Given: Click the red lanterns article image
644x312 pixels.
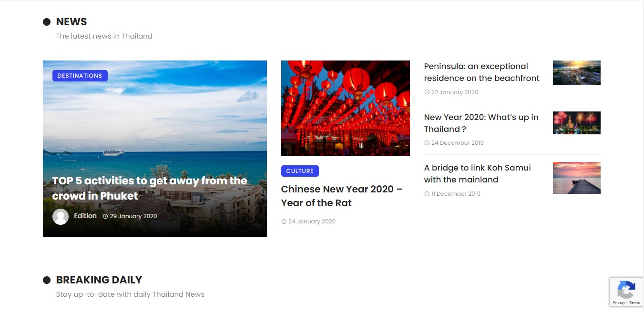Looking at the screenshot, I should tap(345, 108).
